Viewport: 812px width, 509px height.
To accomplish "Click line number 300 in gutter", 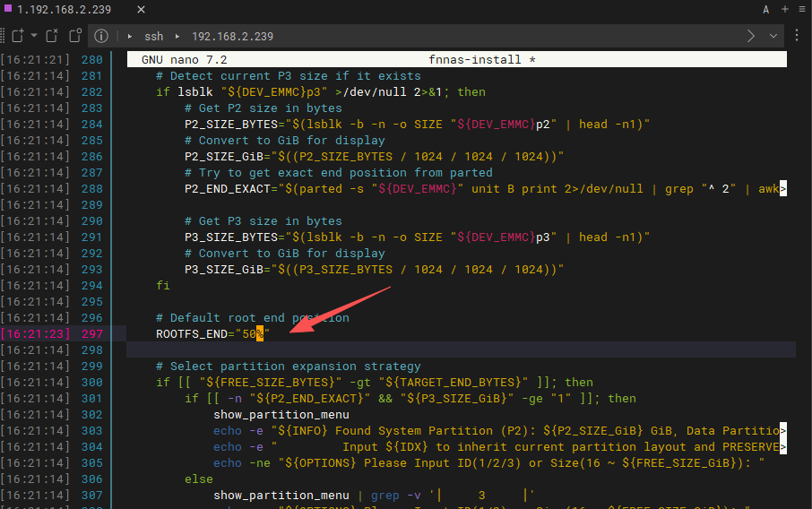I will coord(91,382).
